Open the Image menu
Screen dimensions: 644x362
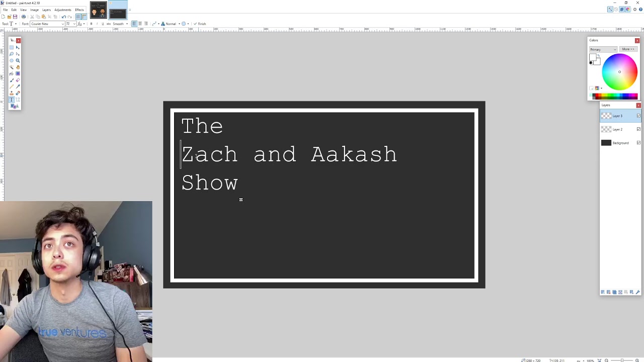click(34, 10)
